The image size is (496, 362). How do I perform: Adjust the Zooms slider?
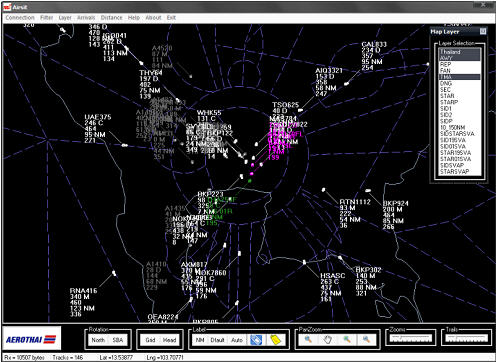tap(411, 338)
